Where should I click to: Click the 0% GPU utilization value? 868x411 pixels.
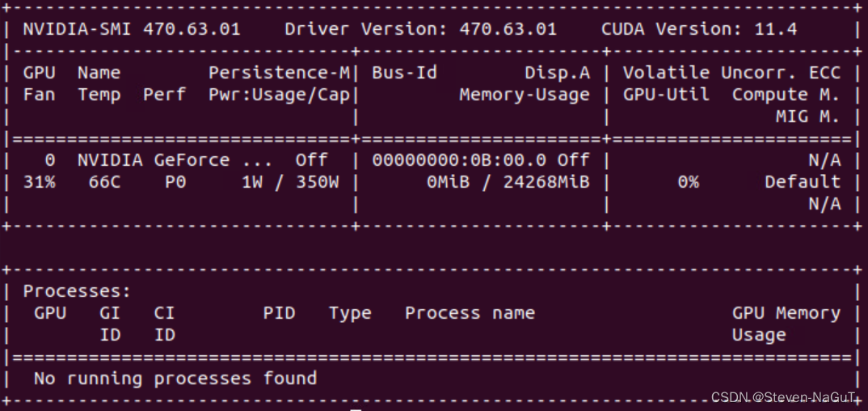coord(688,182)
